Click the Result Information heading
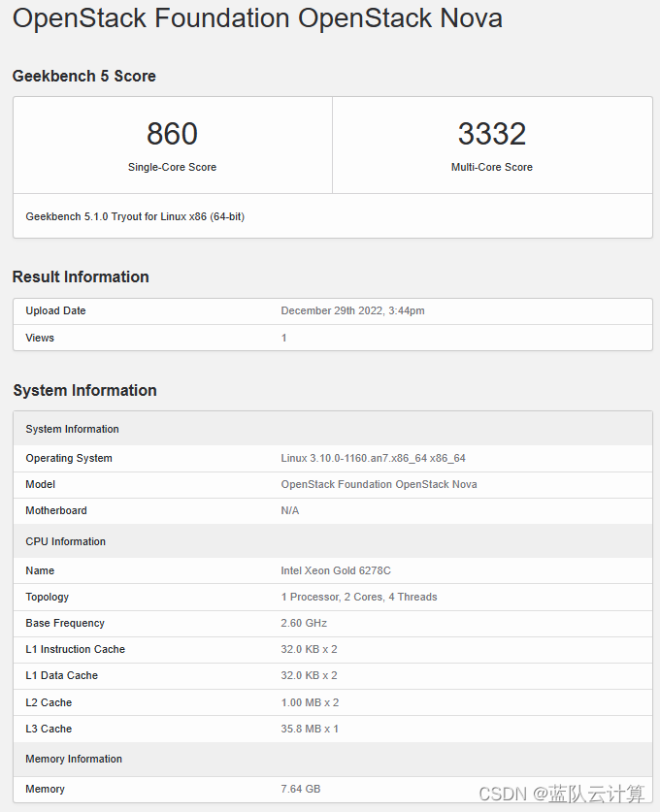The height and width of the screenshot is (812, 660). (81, 277)
